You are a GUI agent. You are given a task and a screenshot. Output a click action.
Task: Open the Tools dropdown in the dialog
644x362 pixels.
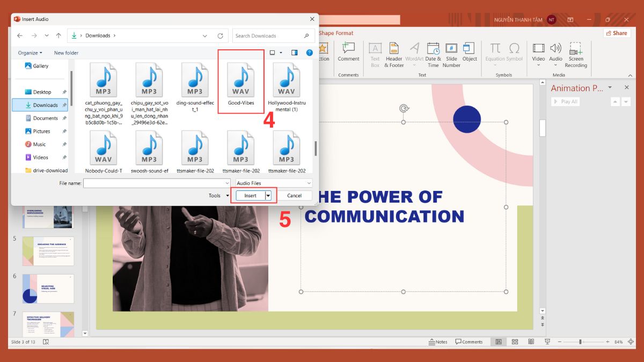point(217,195)
